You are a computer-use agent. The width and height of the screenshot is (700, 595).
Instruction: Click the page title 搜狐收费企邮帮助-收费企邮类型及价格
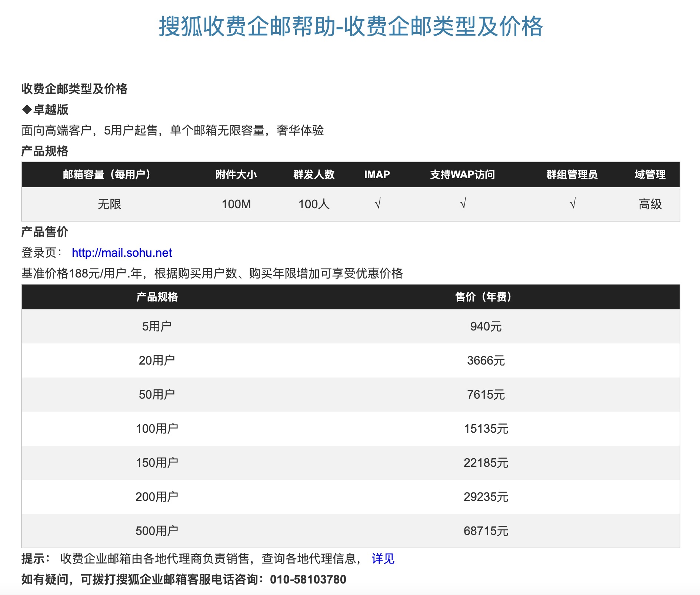click(x=350, y=26)
